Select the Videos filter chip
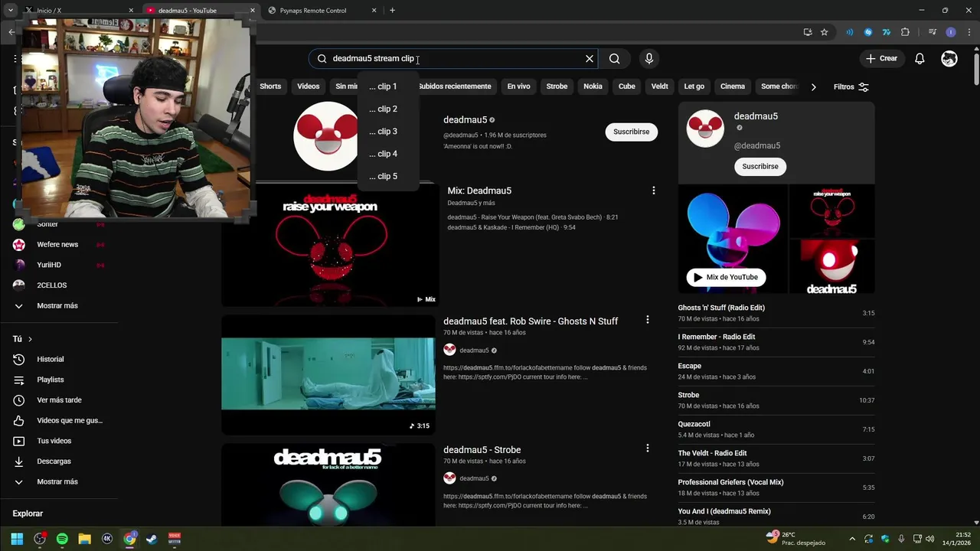Viewport: 980px width, 551px height. (309, 86)
